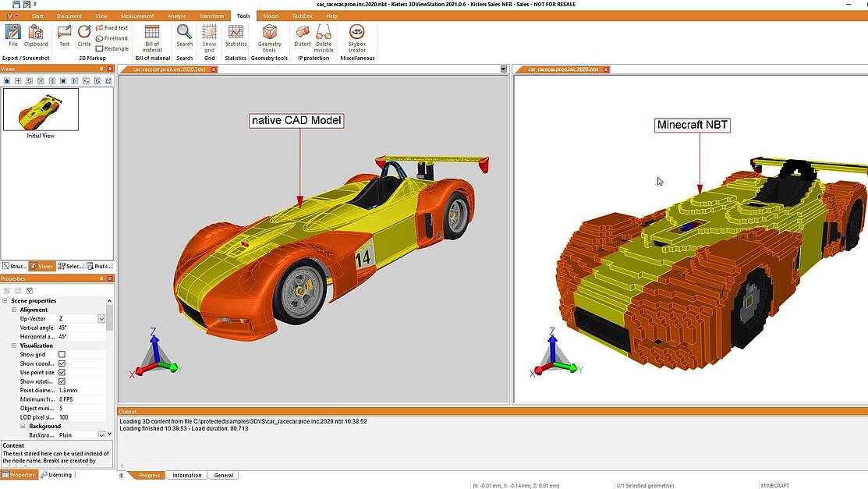Switch to the TechDoc ribbon tab
Screen dimensions: 868x489
point(303,16)
